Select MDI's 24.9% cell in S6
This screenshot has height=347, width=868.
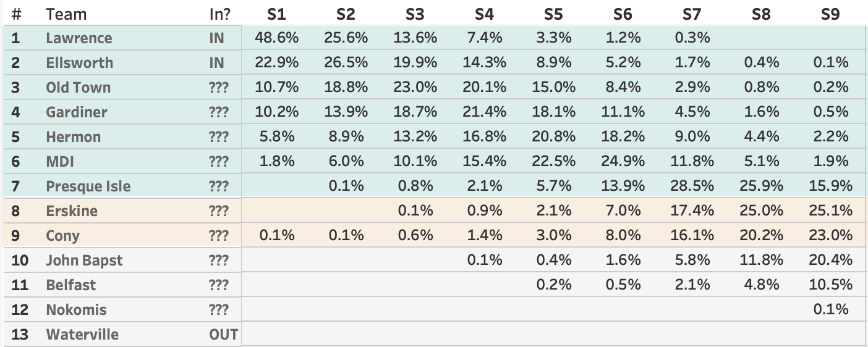coord(623,162)
